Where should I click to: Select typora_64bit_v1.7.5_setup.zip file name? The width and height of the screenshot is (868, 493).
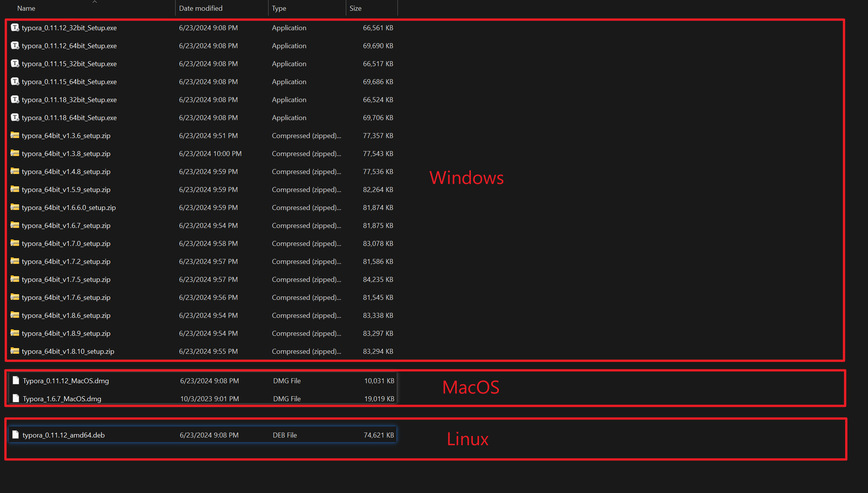[x=66, y=280]
